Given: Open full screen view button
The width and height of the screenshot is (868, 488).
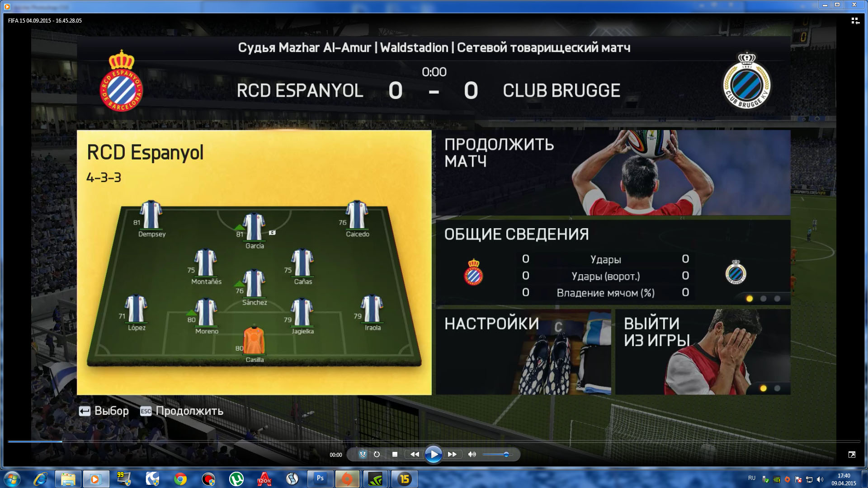Looking at the screenshot, I should (x=852, y=455).
